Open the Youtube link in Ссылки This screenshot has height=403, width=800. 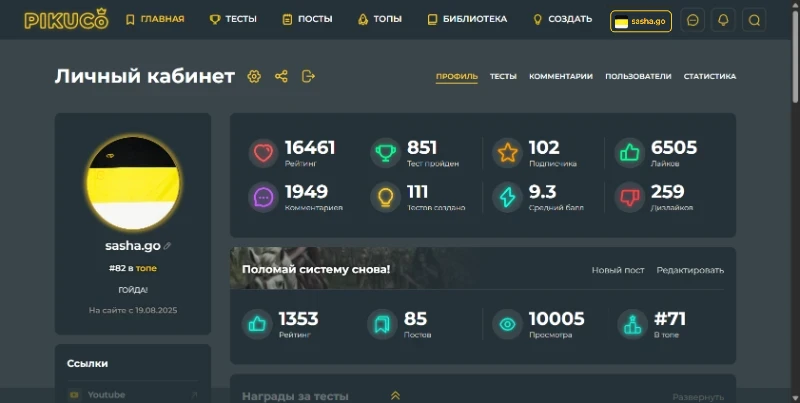106,395
